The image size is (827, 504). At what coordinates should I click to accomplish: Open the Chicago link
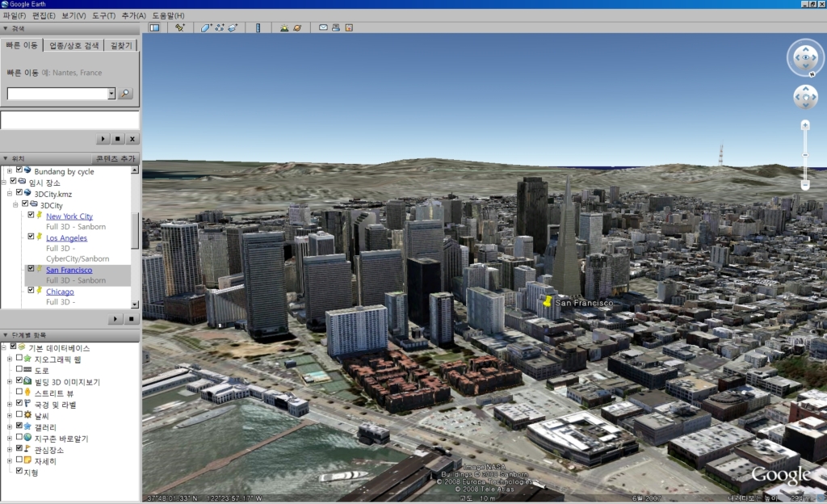click(x=60, y=292)
